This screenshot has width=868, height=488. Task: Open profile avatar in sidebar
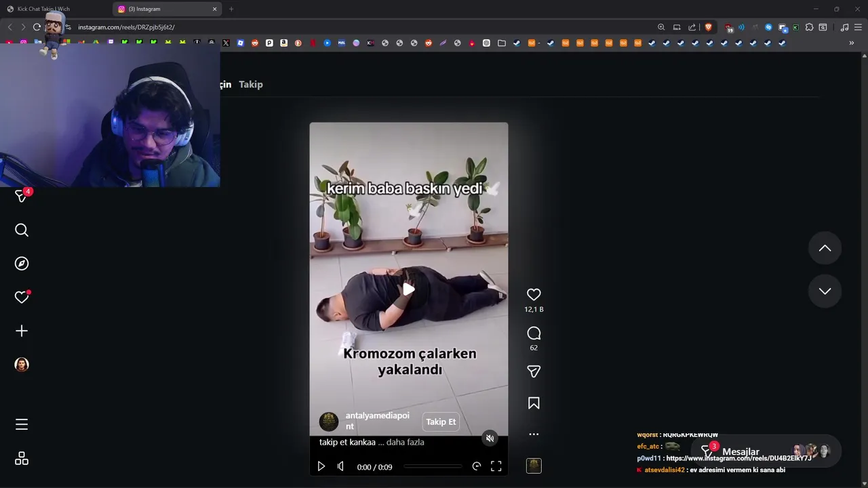(22, 365)
